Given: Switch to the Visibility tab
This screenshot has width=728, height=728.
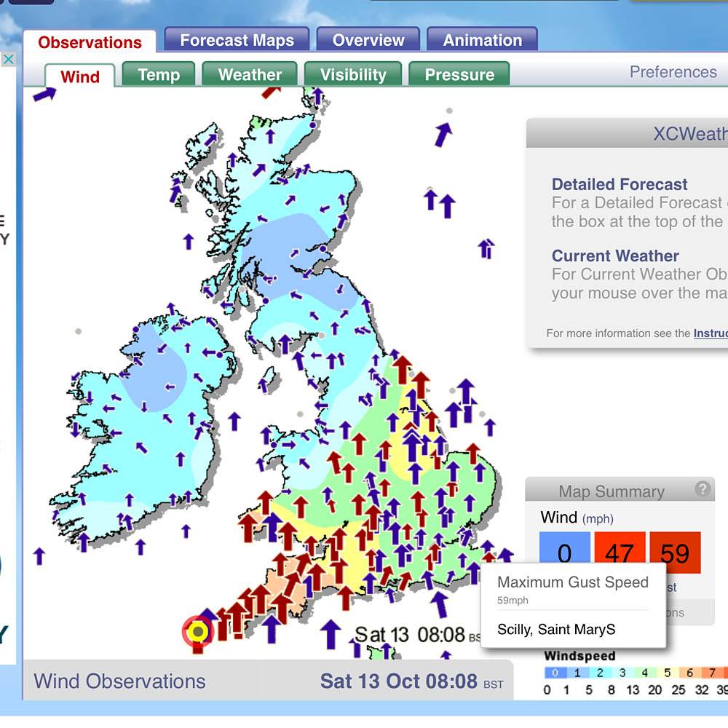Looking at the screenshot, I should click(353, 75).
